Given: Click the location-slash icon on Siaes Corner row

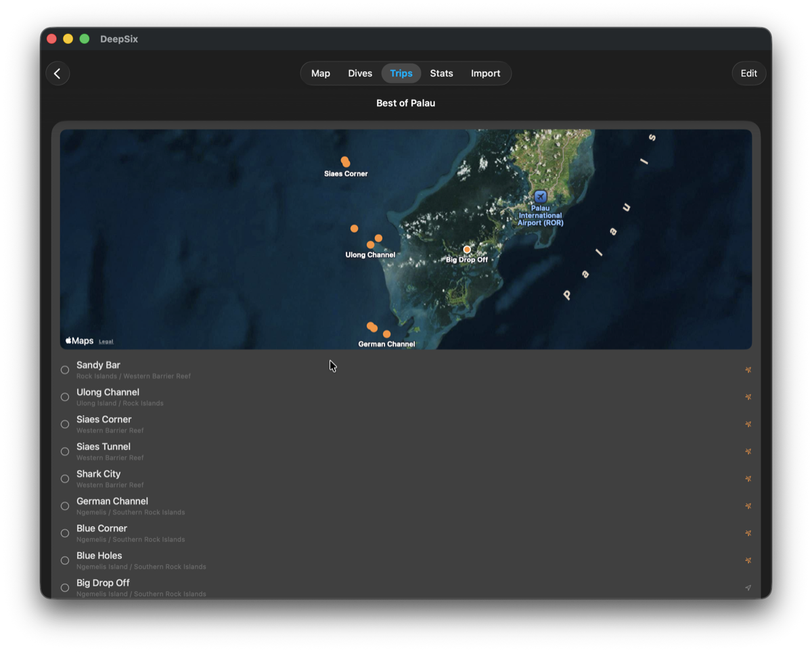Looking at the screenshot, I should 748,425.
